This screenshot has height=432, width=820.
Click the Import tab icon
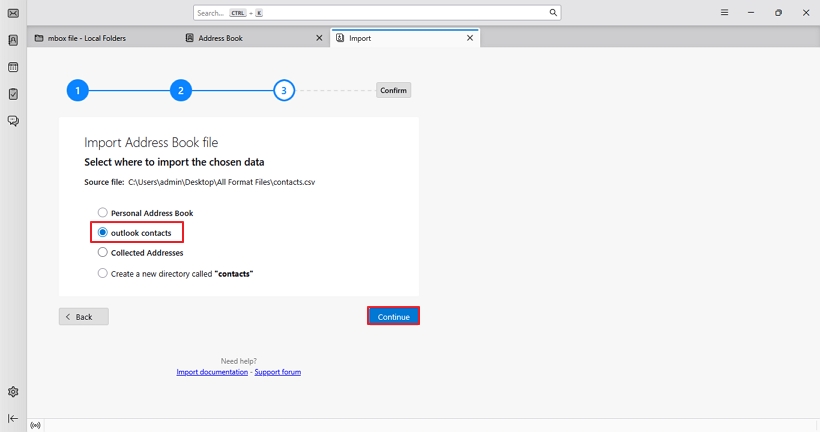pos(340,38)
